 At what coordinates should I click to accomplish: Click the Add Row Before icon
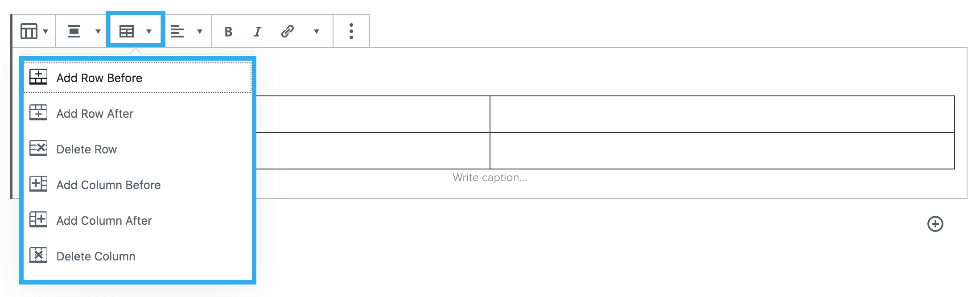(x=38, y=77)
